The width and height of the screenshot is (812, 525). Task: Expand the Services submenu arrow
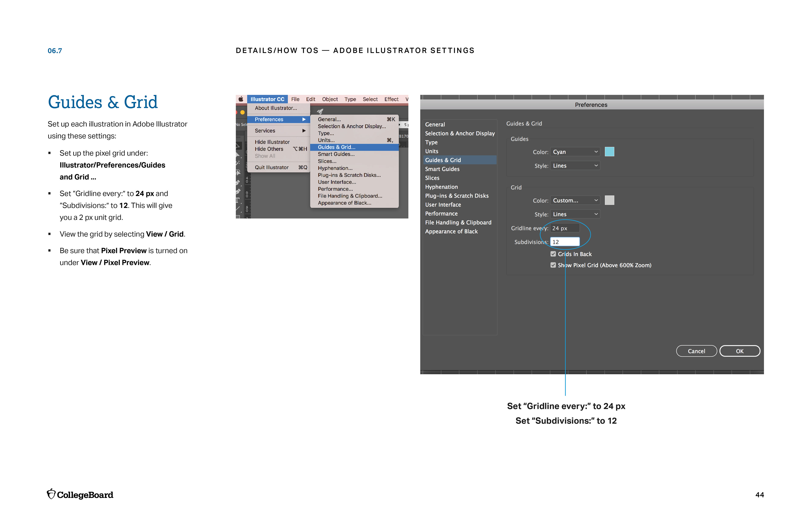coord(304,131)
